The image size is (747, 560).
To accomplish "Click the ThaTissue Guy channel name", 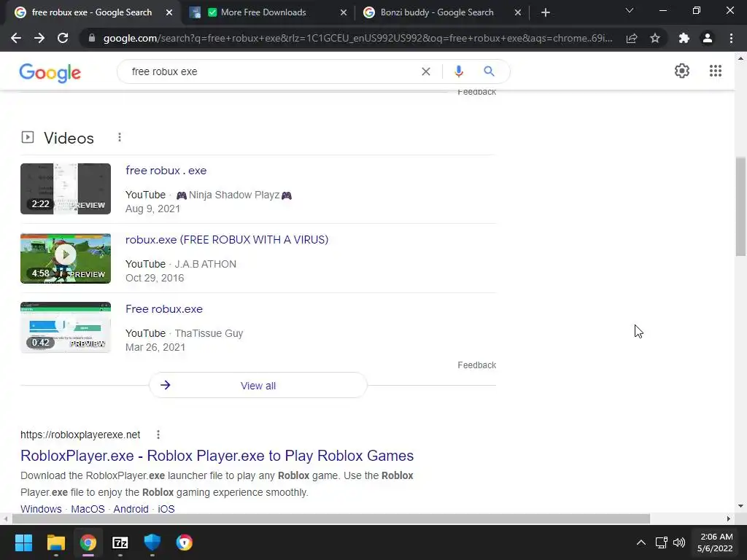I will point(209,333).
